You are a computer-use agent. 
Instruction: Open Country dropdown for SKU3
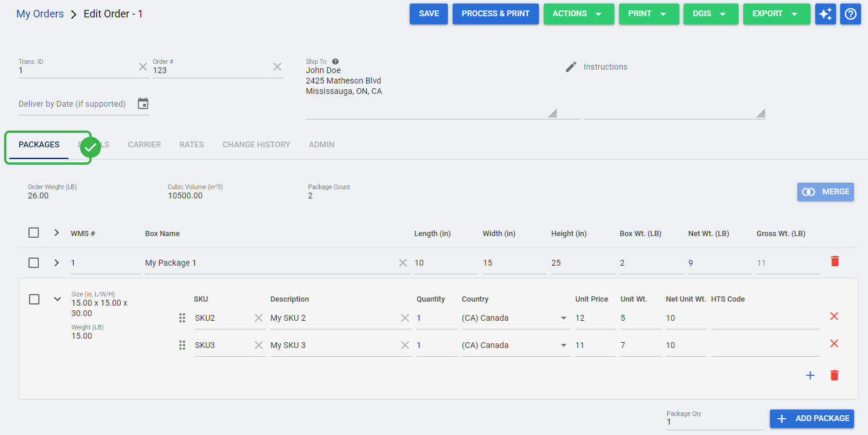coord(563,346)
